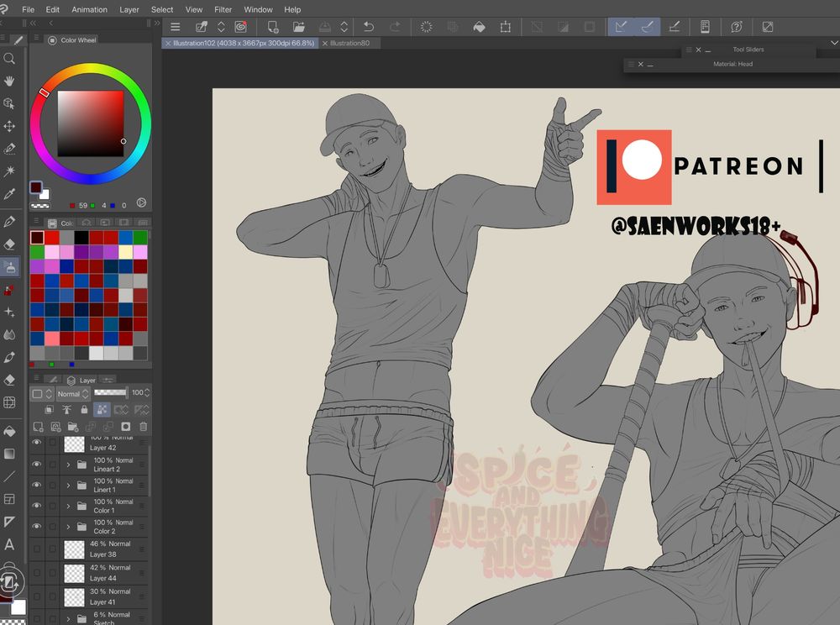The height and width of the screenshot is (625, 840).
Task: Open the Animation menu
Action: pos(89,9)
